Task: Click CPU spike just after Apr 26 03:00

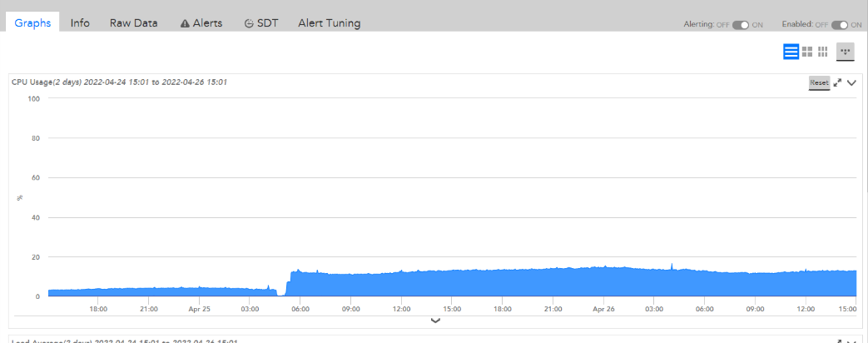Action: (x=672, y=267)
